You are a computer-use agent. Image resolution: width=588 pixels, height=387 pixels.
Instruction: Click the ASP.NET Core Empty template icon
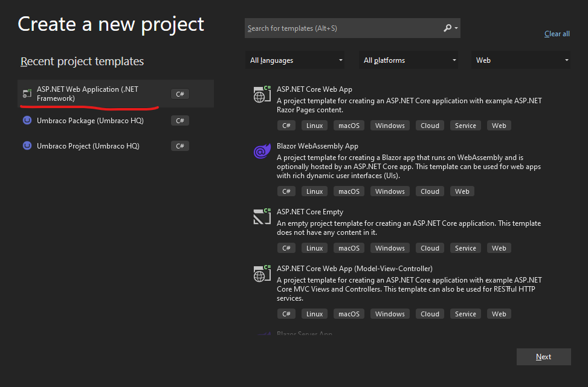click(x=262, y=217)
